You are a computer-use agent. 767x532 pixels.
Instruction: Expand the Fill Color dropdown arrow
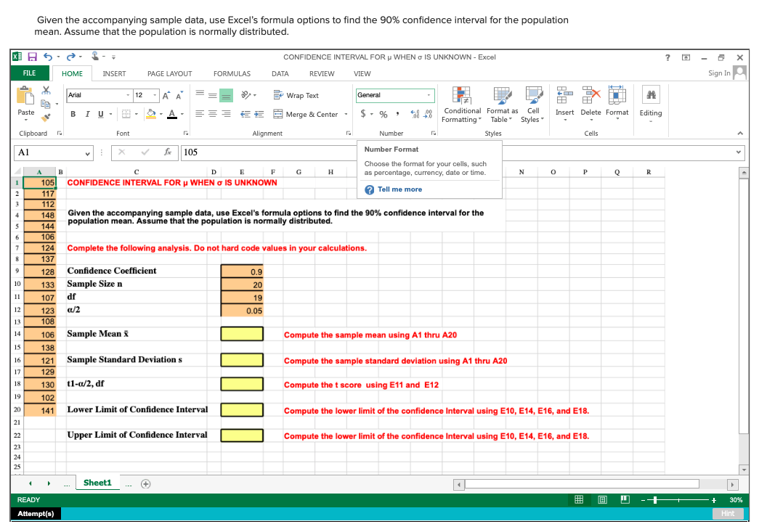[163, 115]
